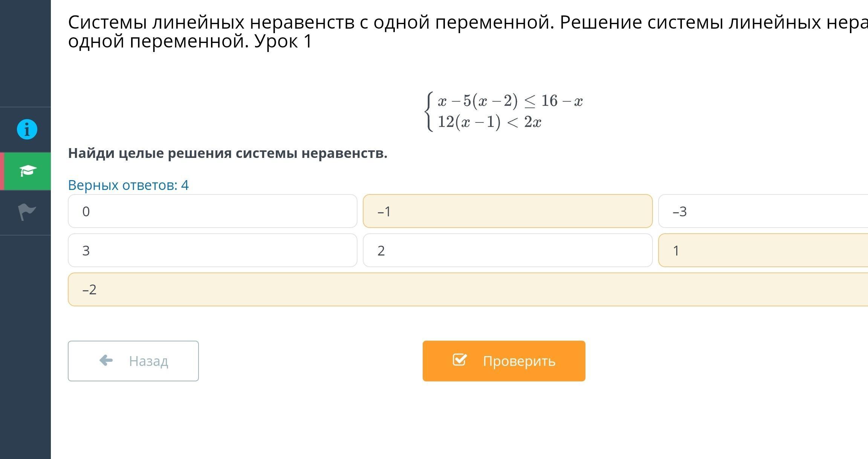The height and width of the screenshot is (459, 868).
Task: Click the blue info icon in sidebar
Action: pyautogui.click(x=27, y=130)
